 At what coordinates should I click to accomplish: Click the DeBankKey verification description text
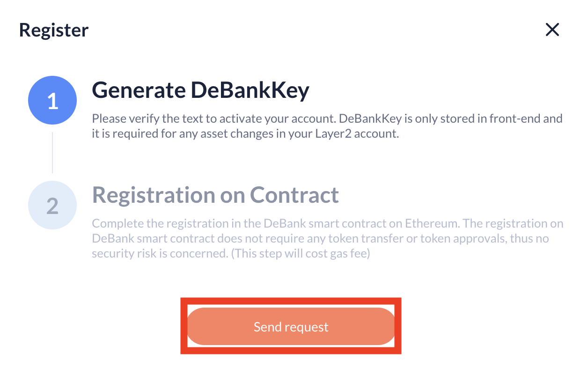[x=327, y=125]
